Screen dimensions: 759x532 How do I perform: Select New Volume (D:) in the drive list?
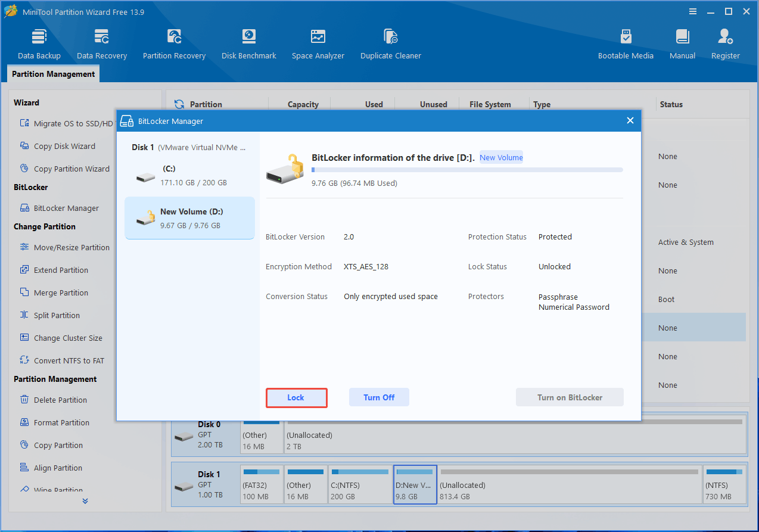(189, 218)
